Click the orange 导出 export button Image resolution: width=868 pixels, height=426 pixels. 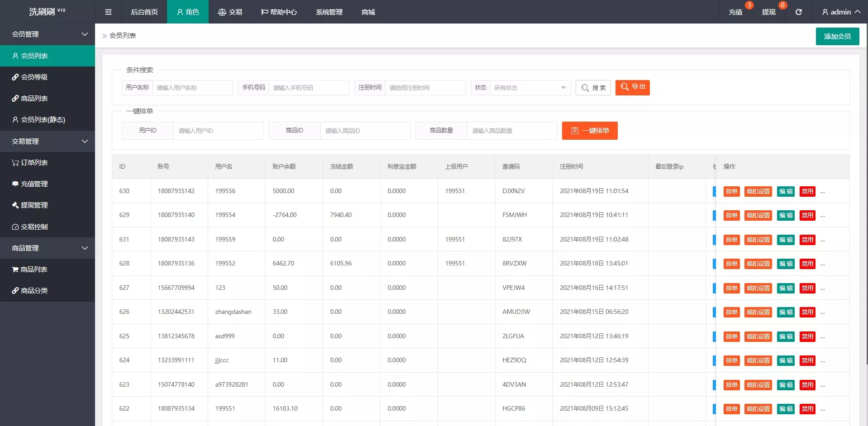[632, 87]
